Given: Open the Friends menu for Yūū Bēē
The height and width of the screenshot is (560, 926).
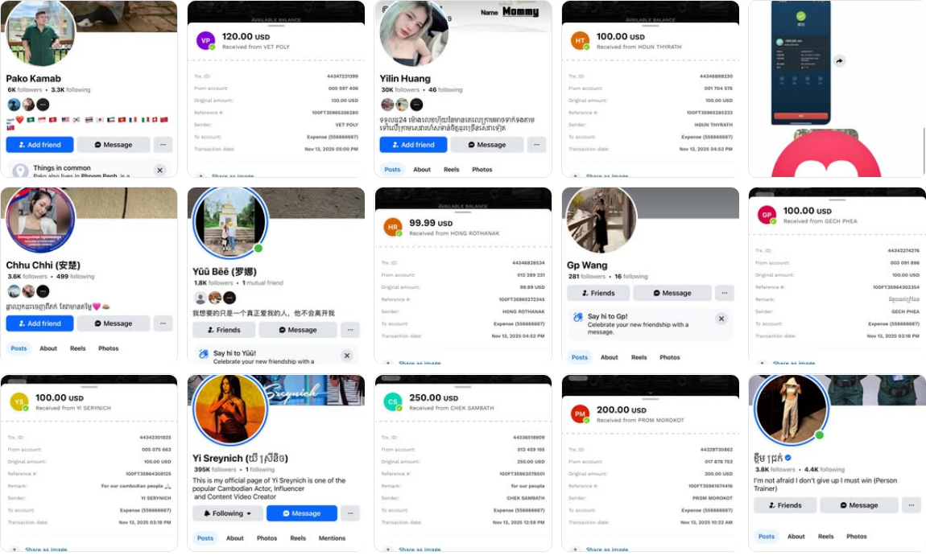Looking at the screenshot, I should click(224, 330).
